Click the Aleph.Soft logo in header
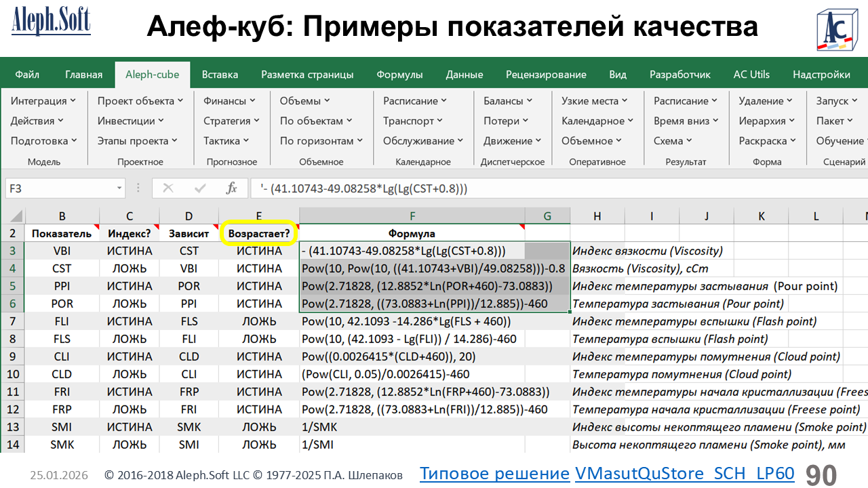Screen dimensions: 868x488 [51, 22]
